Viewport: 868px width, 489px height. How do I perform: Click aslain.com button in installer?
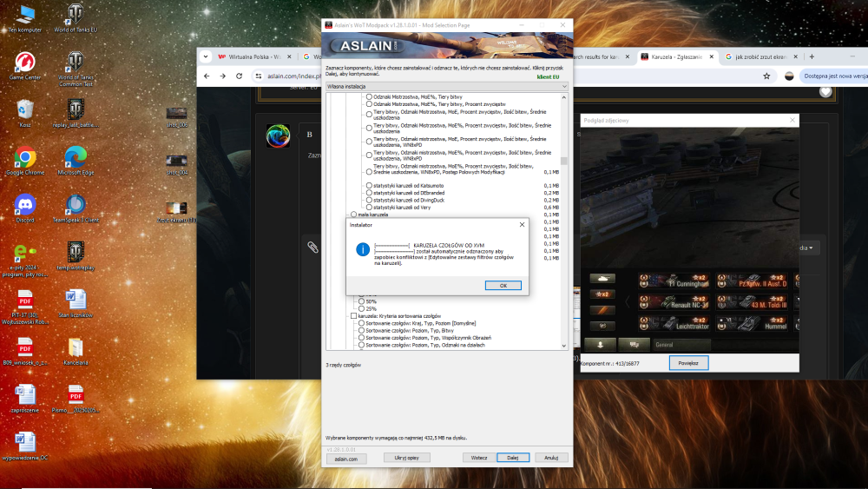pyautogui.click(x=346, y=459)
